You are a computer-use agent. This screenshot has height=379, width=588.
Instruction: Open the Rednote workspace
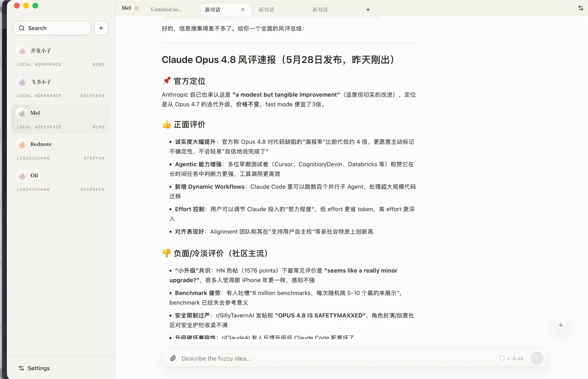click(61, 150)
